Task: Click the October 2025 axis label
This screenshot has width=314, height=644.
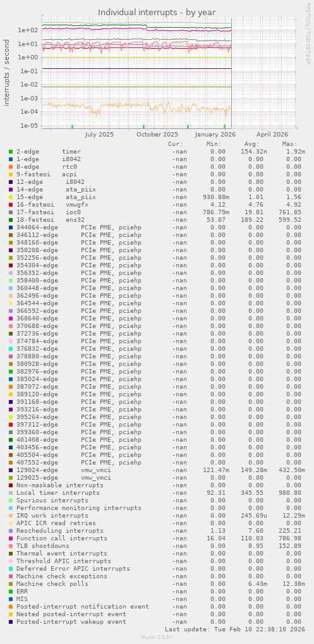Action: coord(157,135)
